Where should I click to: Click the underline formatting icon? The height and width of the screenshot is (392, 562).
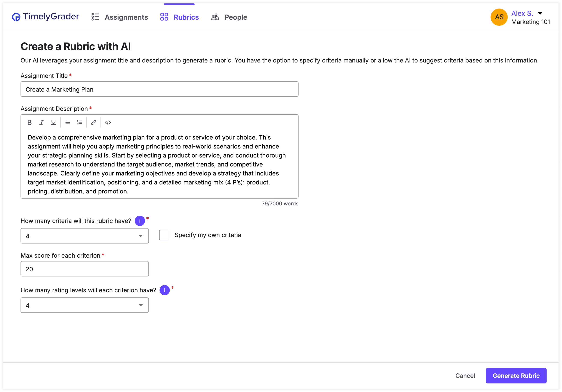tap(53, 122)
